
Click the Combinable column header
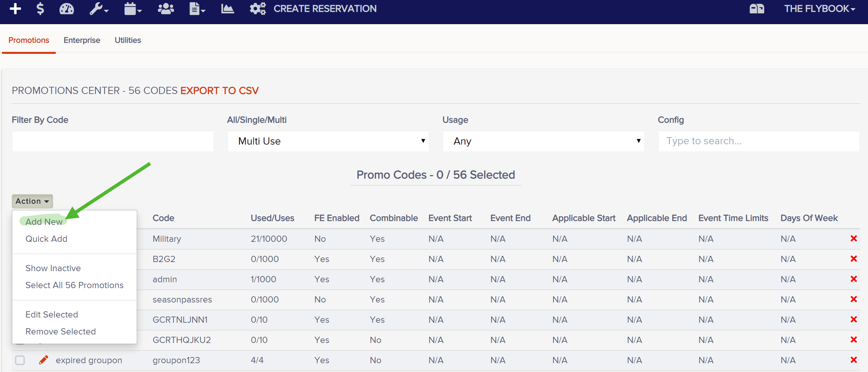[x=394, y=218]
